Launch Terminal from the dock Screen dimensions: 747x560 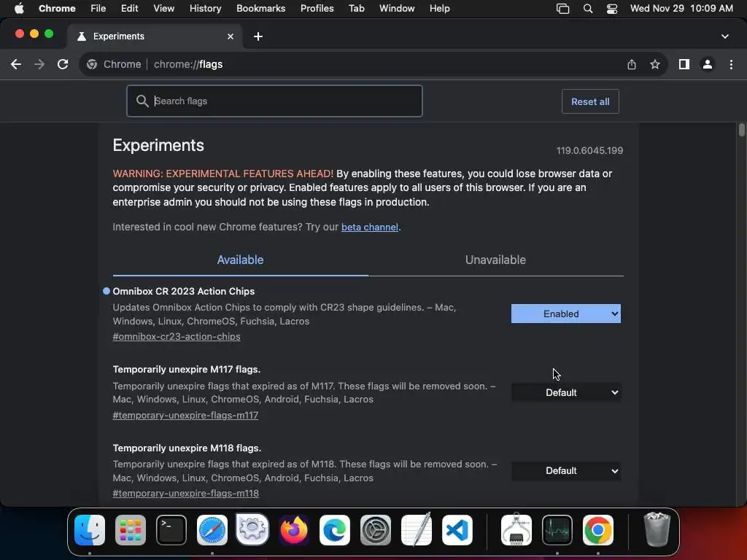pyautogui.click(x=171, y=530)
